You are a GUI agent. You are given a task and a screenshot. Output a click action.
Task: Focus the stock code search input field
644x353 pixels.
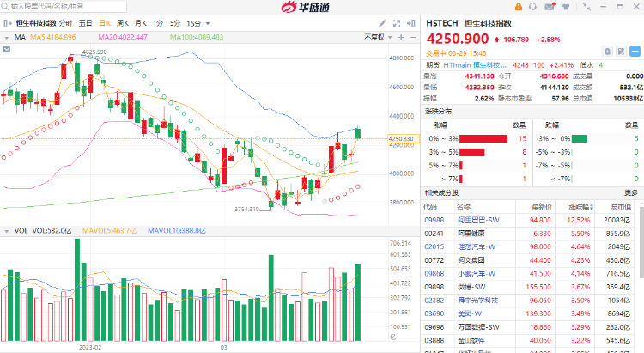tap(64, 7)
